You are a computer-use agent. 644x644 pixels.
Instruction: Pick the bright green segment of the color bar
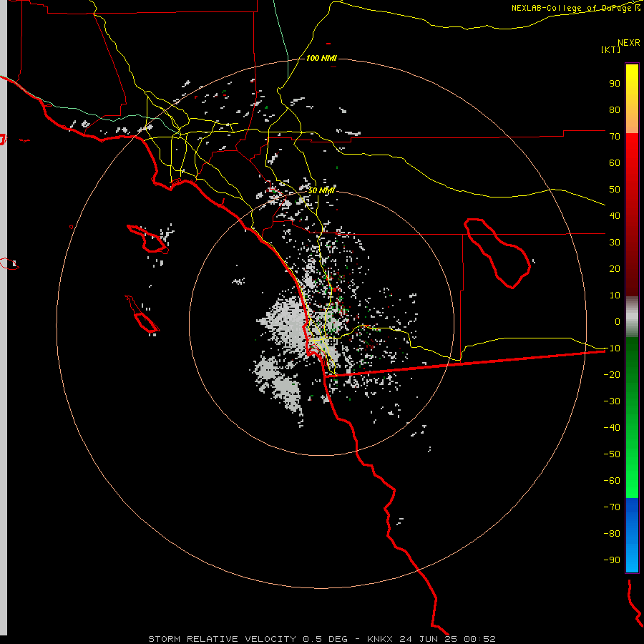click(632, 472)
